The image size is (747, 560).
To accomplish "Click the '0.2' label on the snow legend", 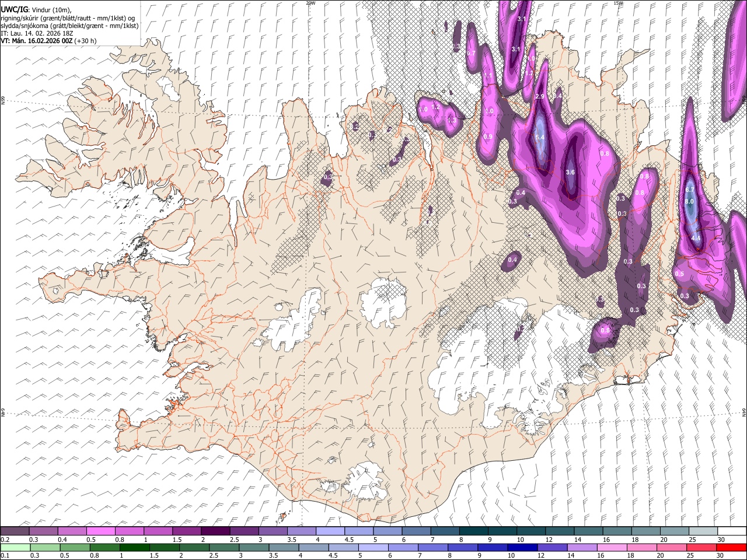I will [x=5, y=540].
